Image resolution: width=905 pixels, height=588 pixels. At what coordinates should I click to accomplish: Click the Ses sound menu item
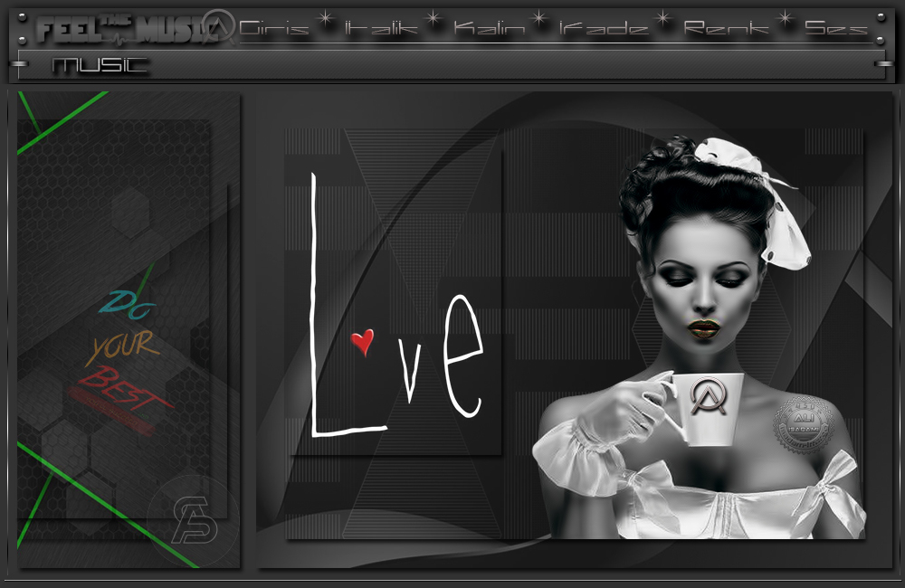click(836, 28)
